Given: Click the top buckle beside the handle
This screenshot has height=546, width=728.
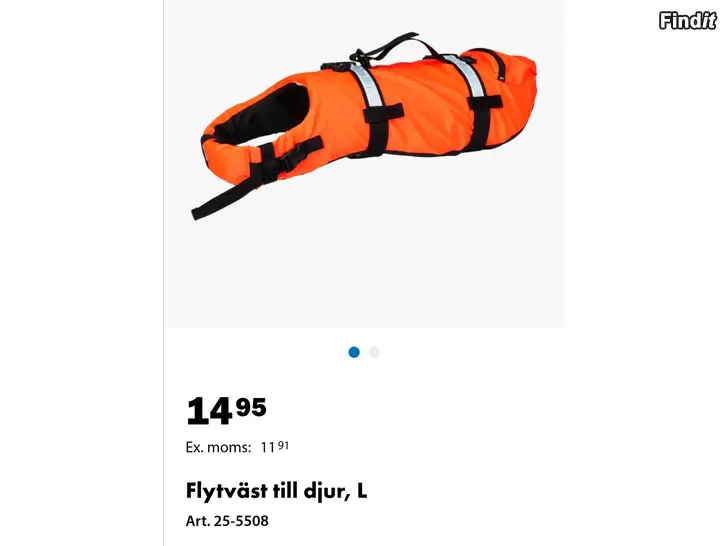Looking at the screenshot, I should tap(337, 66).
